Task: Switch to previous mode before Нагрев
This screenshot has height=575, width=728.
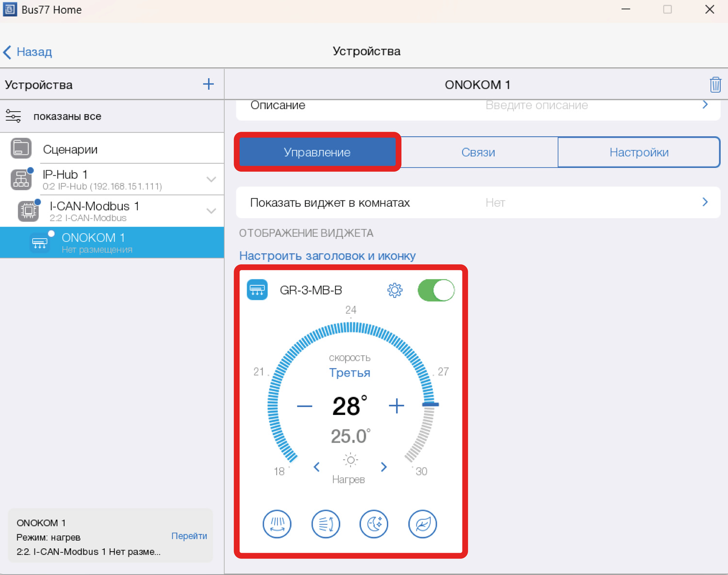Action: click(316, 467)
